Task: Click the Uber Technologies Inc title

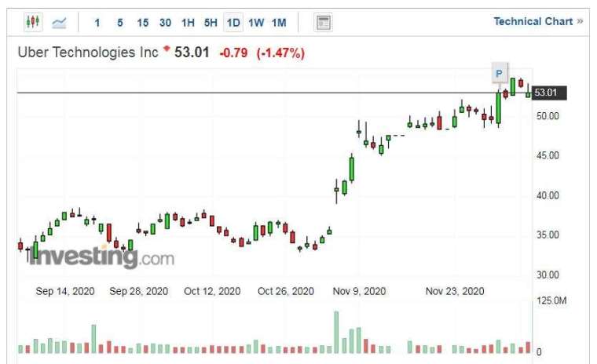Action: (x=88, y=53)
